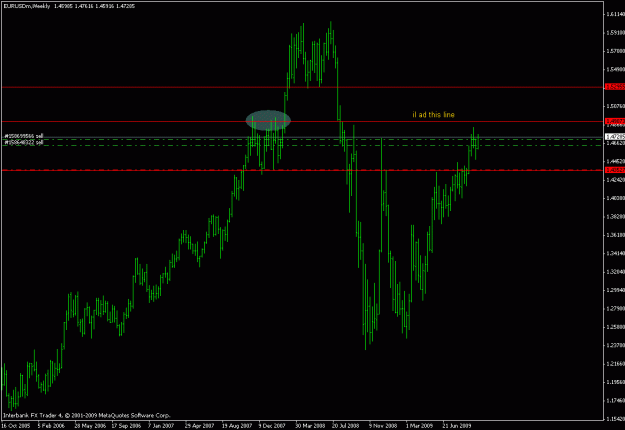The width and height of the screenshot is (625, 430).
Task: Select the topmost red horizontal line
Action: pyautogui.click(x=303, y=87)
